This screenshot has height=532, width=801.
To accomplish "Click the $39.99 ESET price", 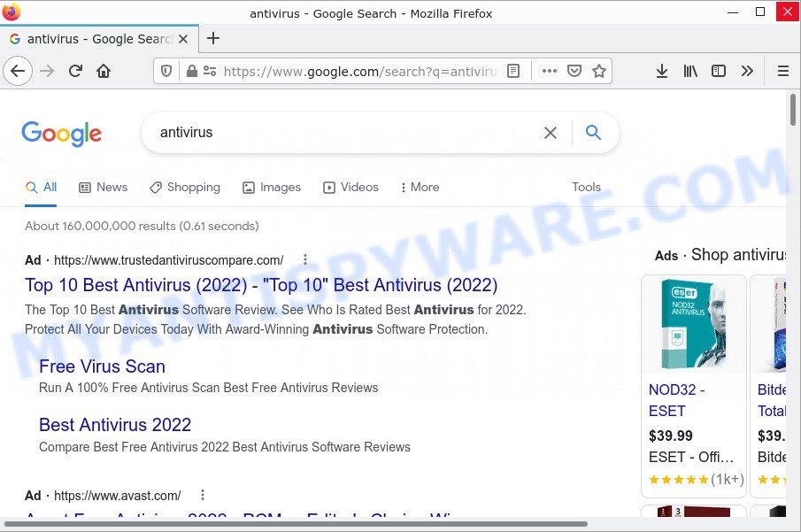I will (x=671, y=436).
